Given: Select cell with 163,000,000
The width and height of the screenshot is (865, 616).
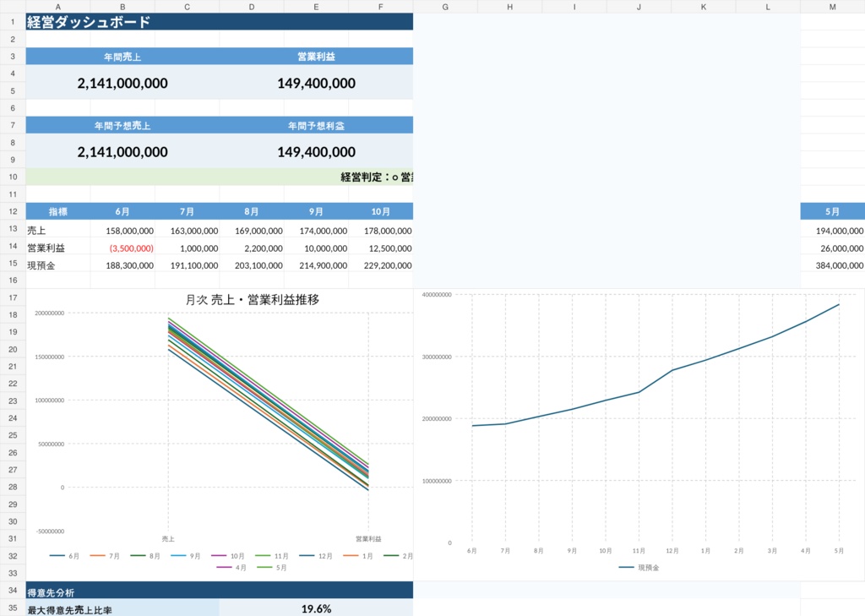Looking at the screenshot, I should click(x=187, y=230).
